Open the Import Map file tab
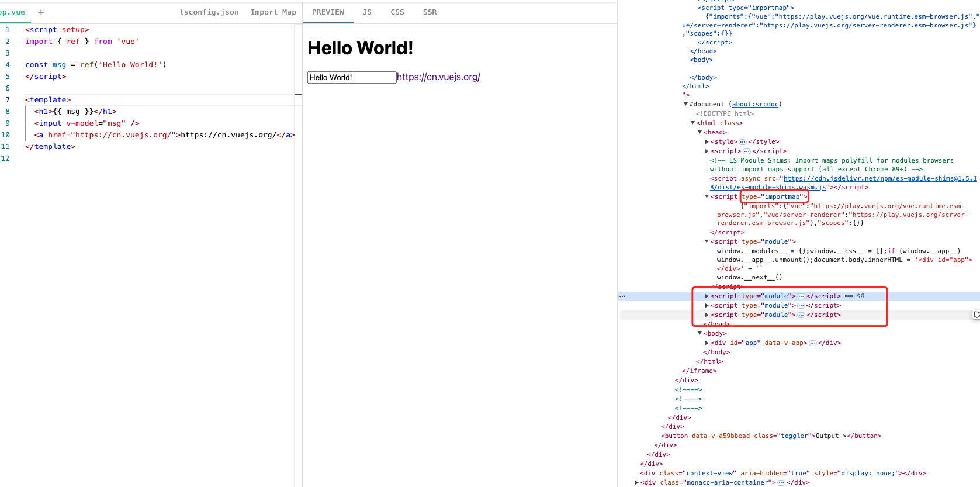Image resolution: width=980 pixels, height=487 pixels. pyautogui.click(x=273, y=12)
